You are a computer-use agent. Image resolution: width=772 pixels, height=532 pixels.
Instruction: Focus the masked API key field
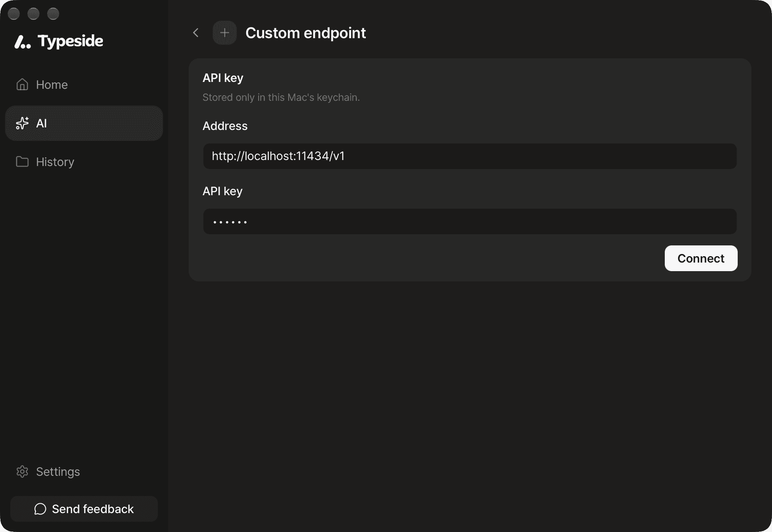click(x=470, y=221)
